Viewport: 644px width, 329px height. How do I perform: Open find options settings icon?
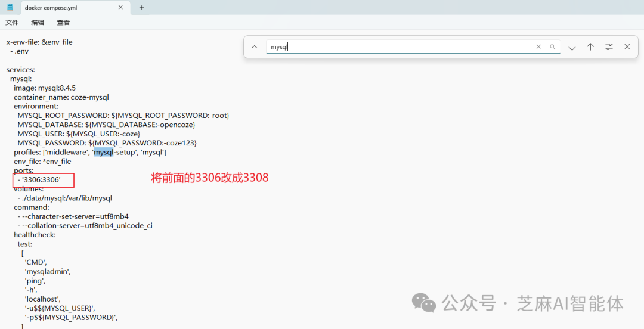coord(609,47)
